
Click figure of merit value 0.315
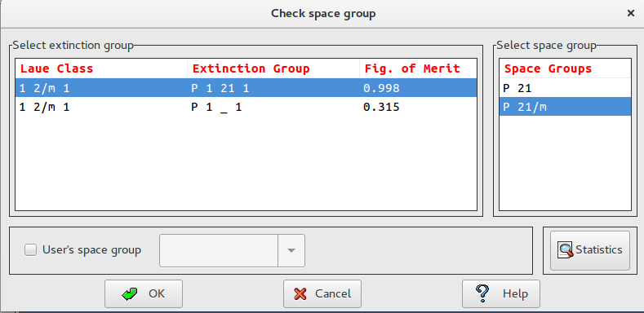pos(381,108)
